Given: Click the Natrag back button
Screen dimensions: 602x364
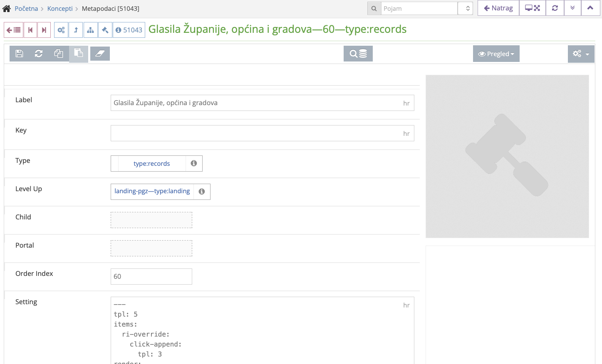Looking at the screenshot, I should tap(498, 7).
